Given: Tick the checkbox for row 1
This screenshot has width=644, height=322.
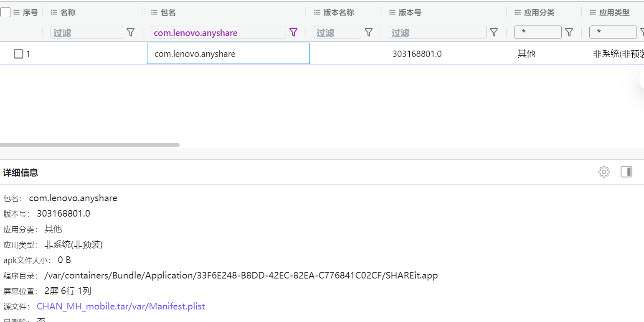Looking at the screenshot, I should (18, 54).
